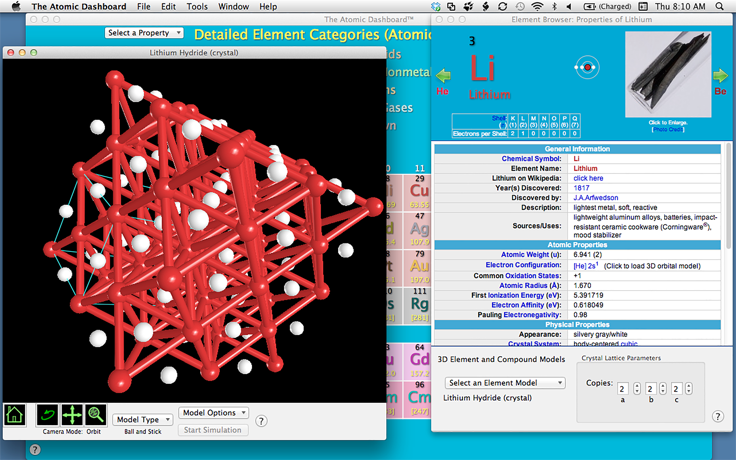This screenshot has height=460, width=736.
Task: Adjust the copies stepper for axis c
Action: [x=689, y=388]
